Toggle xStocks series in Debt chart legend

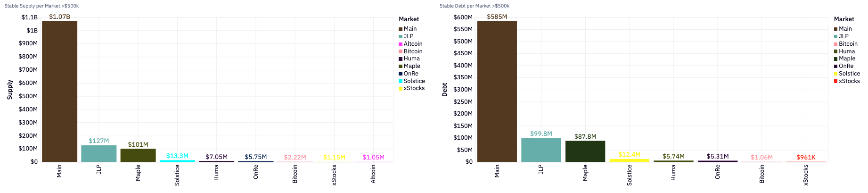849,81
